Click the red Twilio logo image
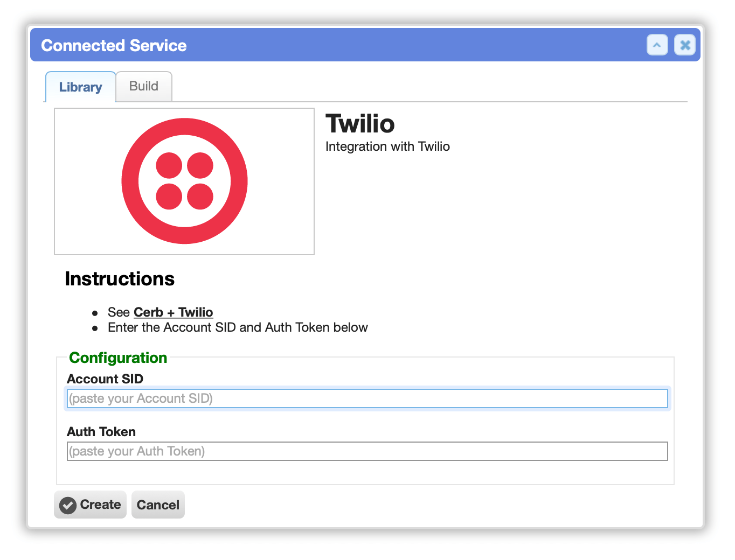 click(184, 181)
